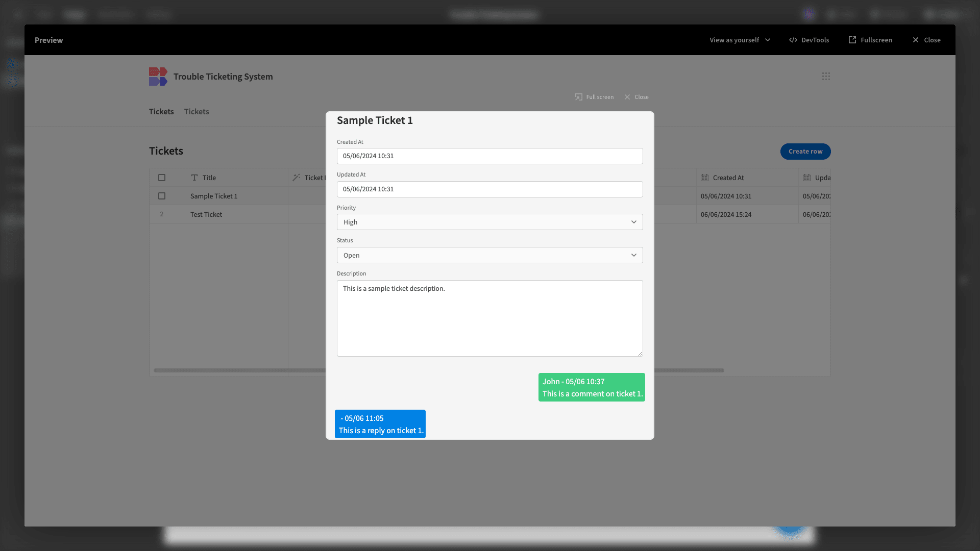This screenshot has width=980, height=551.
Task: Click the Fullscreen external-link icon in preview bar
Action: click(852, 40)
